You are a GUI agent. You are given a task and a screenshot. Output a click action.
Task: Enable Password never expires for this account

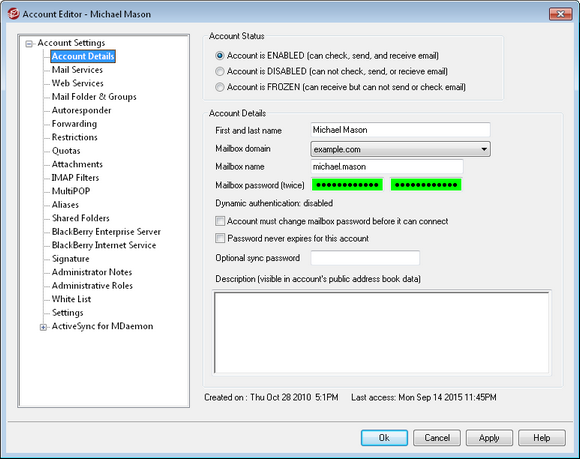[220, 238]
